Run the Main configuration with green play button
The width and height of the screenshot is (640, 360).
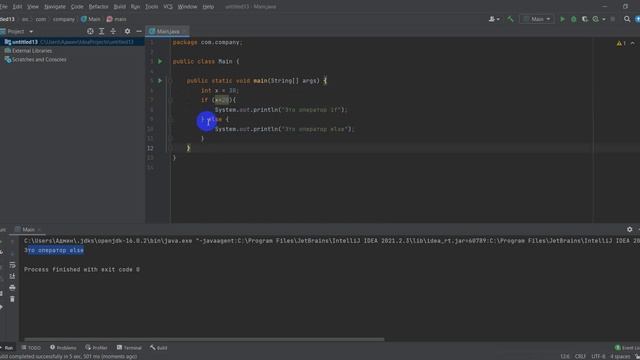point(562,19)
